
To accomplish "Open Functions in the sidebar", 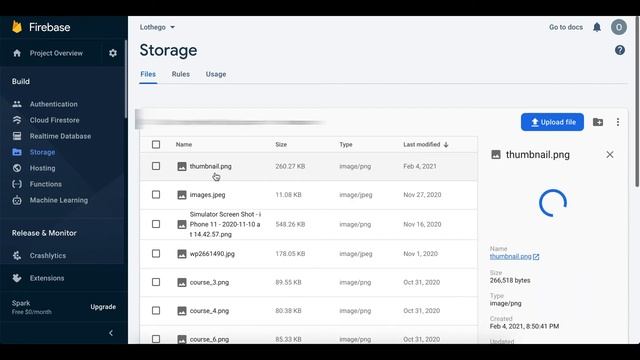I will pyautogui.click(x=46, y=184).
